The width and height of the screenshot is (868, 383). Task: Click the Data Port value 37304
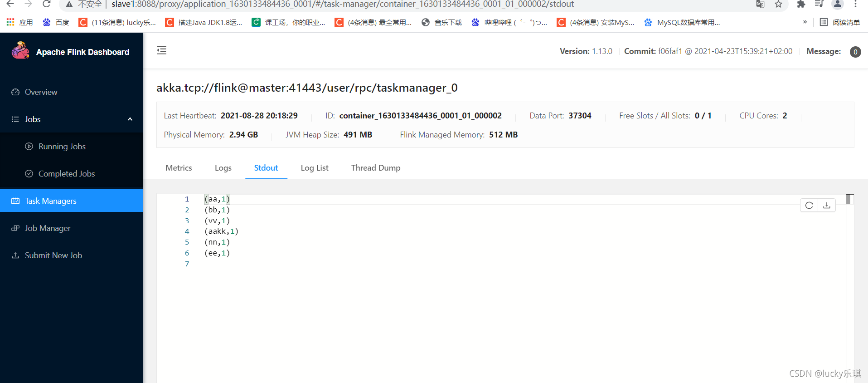coord(580,116)
